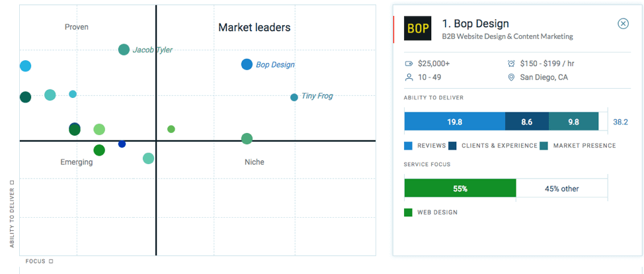This screenshot has width=644, height=274.
Task: Click the Web Design legend swatch
Action: click(408, 212)
